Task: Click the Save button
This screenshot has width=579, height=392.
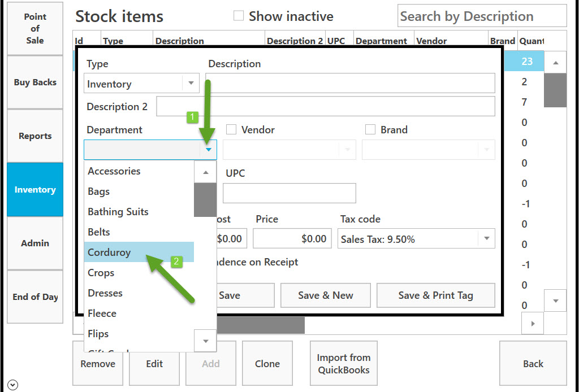Action: [245, 295]
